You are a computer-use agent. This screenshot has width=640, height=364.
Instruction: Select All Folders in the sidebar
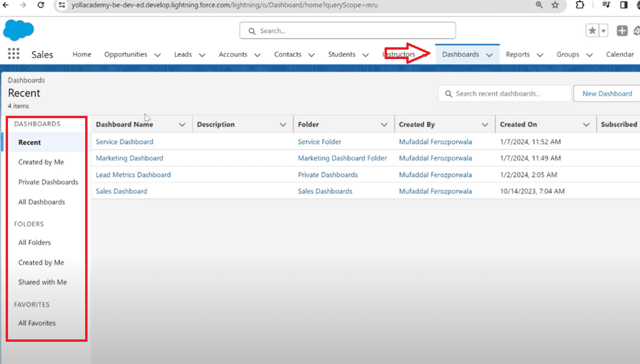coord(34,243)
